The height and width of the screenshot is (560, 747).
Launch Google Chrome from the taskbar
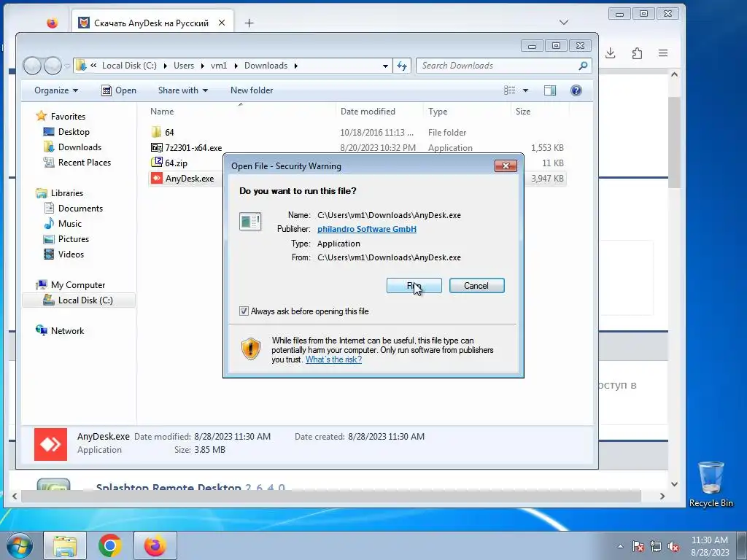pos(110,545)
